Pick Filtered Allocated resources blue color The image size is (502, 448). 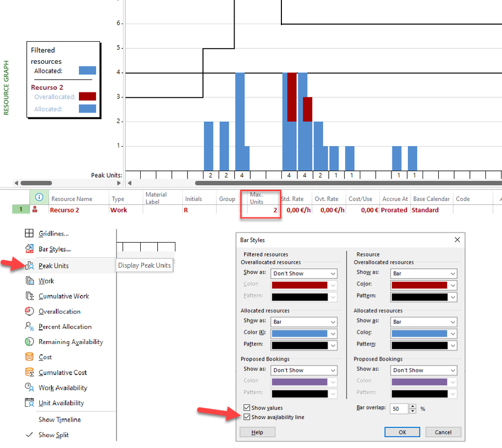[304, 333]
